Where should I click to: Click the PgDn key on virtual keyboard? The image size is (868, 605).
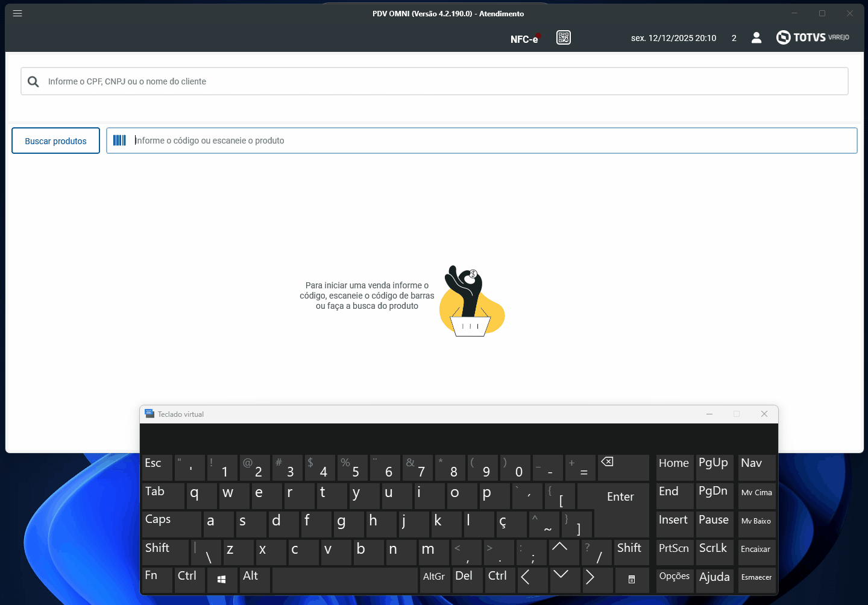[x=715, y=496]
